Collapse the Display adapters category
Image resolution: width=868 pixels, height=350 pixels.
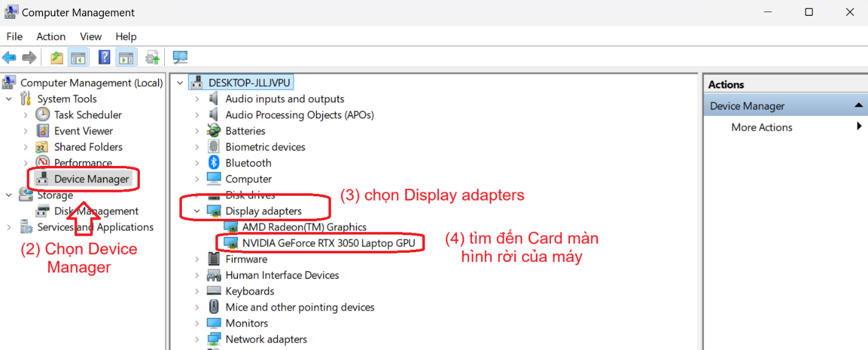tap(196, 211)
